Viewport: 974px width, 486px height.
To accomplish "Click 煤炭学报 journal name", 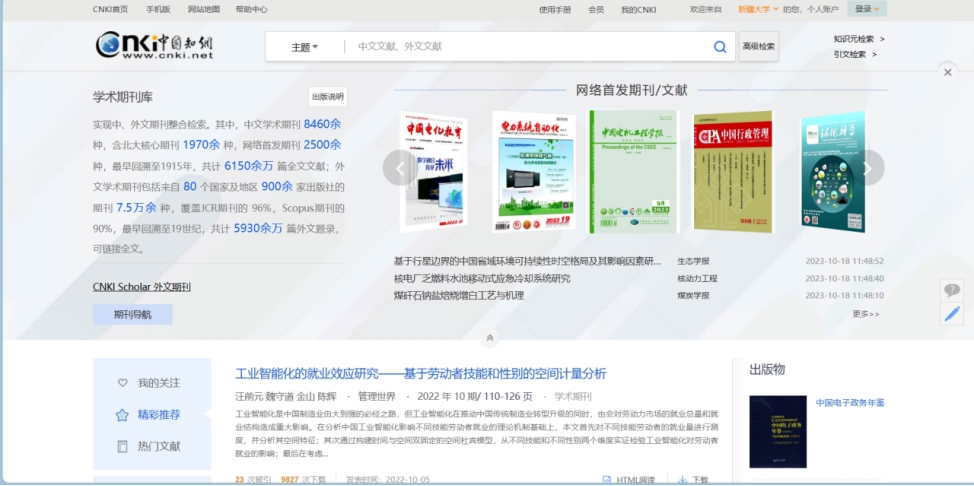I will (x=693, y=295).
